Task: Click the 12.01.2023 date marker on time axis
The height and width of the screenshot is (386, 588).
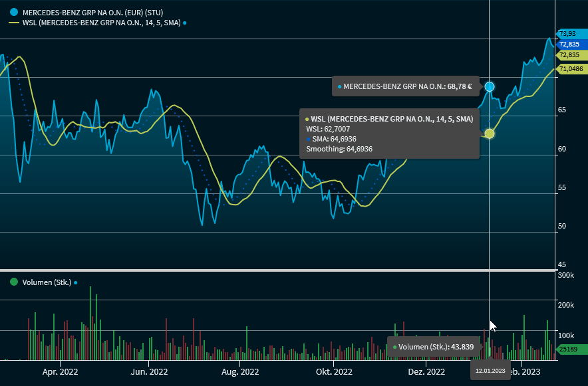Action: pos(490,370)
